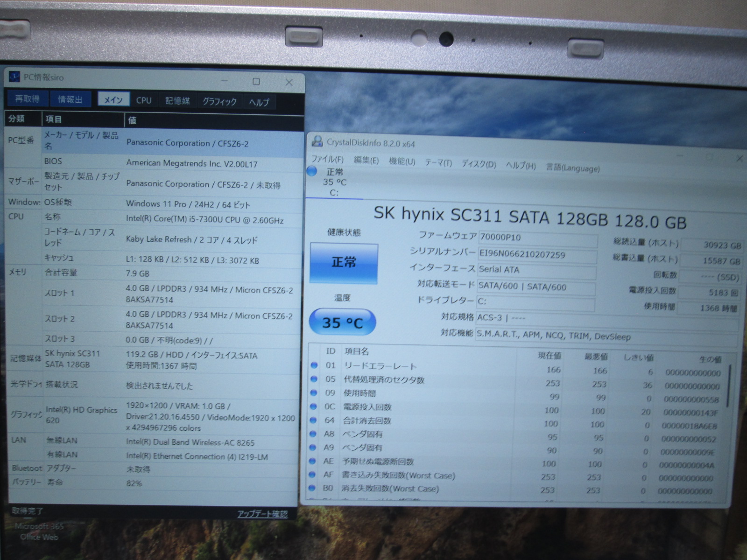
Task: Open the ヘルプ(H) menu in CrystalDiskInfo
Action: 521,165
